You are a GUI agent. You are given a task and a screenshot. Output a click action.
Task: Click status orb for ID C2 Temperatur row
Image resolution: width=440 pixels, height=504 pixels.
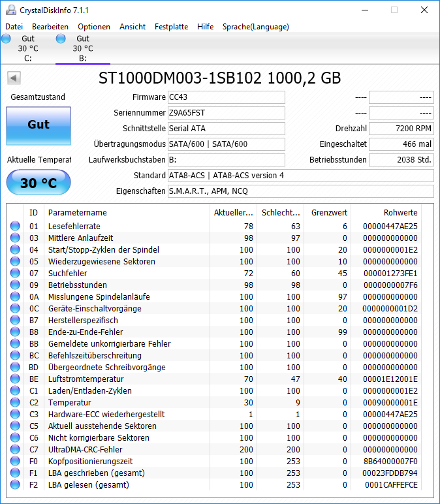[15, 402]
